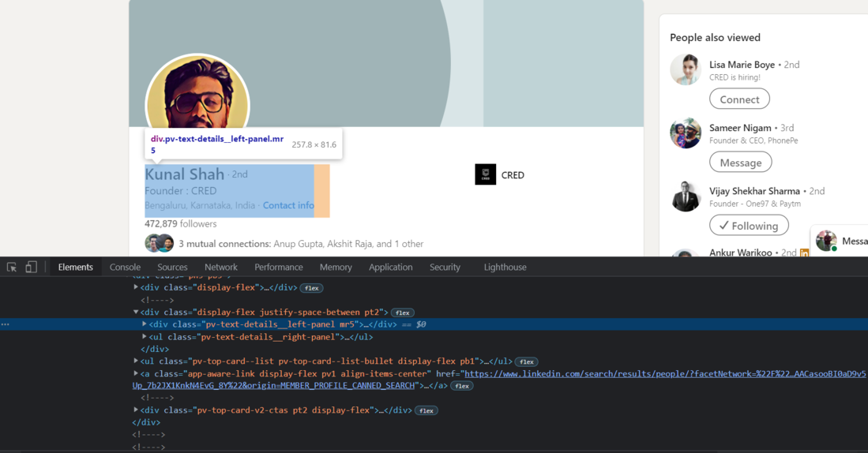
Task: Click the three-dots icon beside selected DOM row
Action: click(6, 324)
